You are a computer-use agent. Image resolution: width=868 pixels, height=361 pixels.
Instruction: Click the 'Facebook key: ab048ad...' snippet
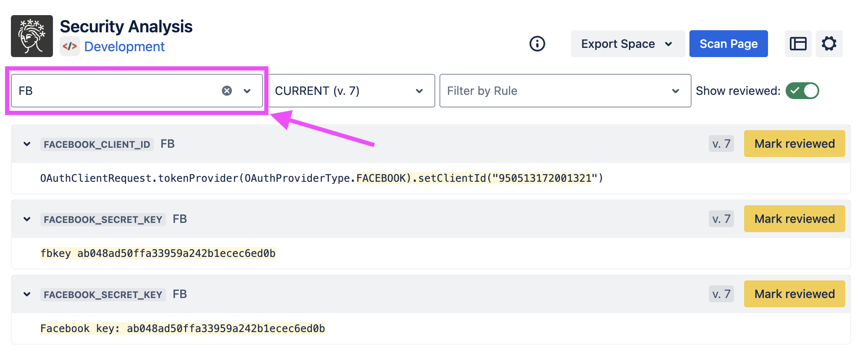click(x=183, y=329)
